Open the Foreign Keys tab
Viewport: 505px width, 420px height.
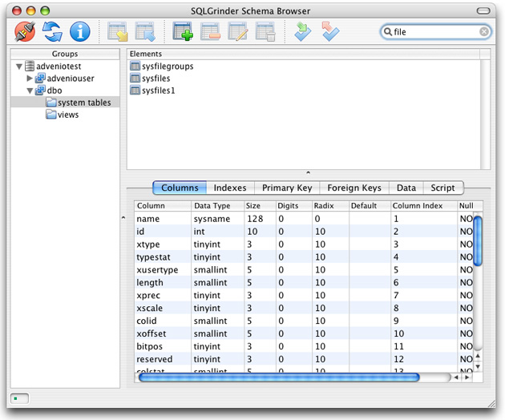pyautogui.click(x=354, y=188)
